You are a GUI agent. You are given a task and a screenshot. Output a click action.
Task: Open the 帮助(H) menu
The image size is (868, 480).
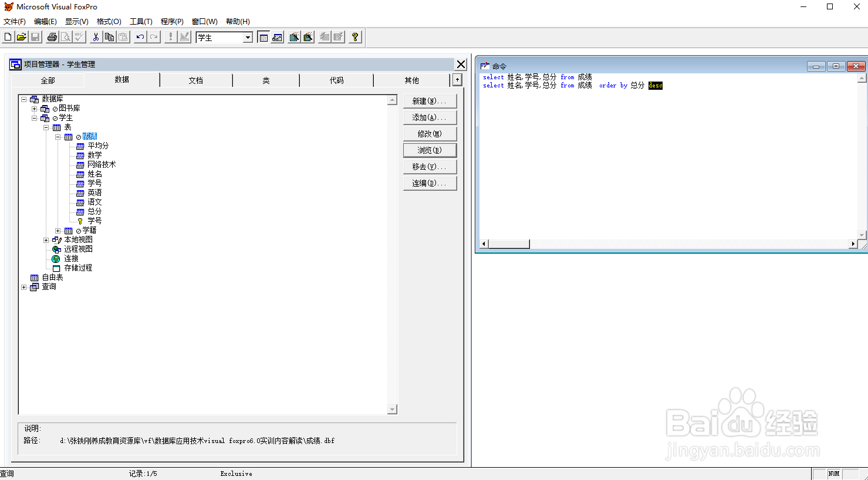pos(238,22)
